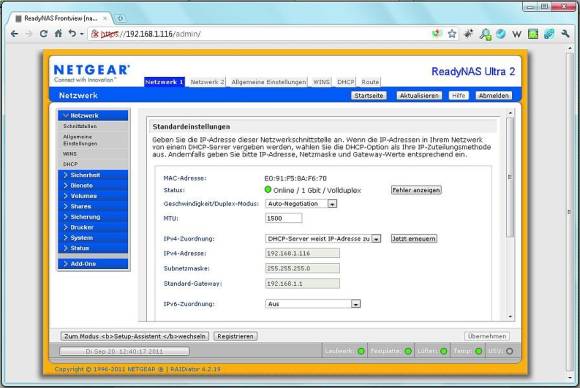The height and width of the screenshot is (388, 580).
Task: Open the WINS tab
Action: click(x=321, y=82)
